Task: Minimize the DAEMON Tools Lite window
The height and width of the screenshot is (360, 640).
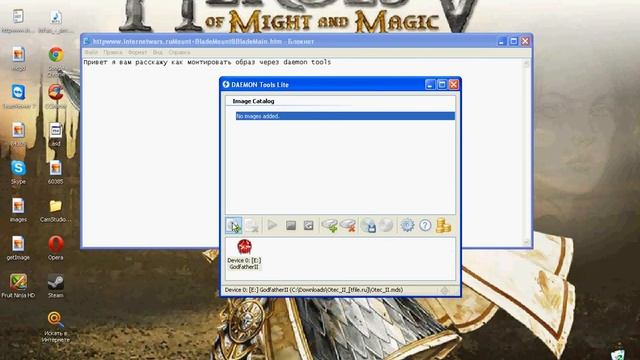Action: [430, 84]
